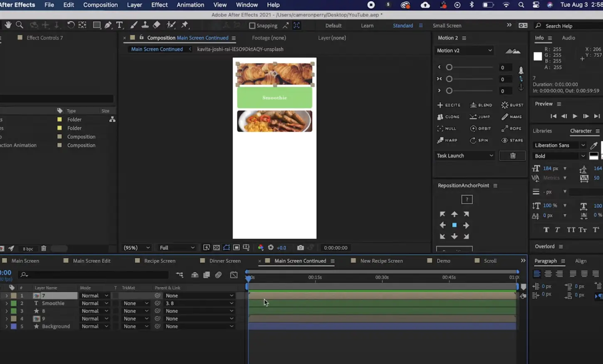The height and width of the screenshot is (364, 603).
Task: Toggle Snapping in the top toolbar
Action: (252, 25)
